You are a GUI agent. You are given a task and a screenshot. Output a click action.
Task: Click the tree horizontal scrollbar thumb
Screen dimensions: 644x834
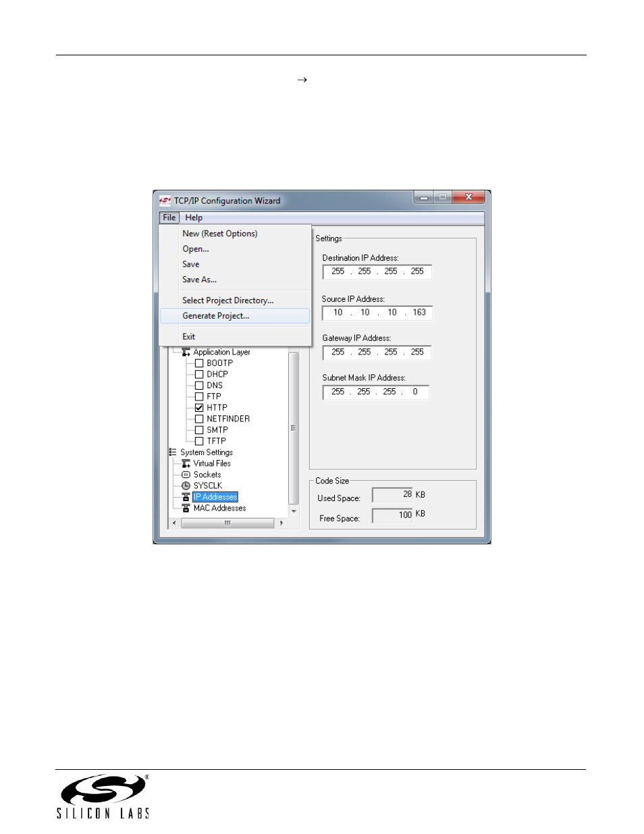pos(227,523)
